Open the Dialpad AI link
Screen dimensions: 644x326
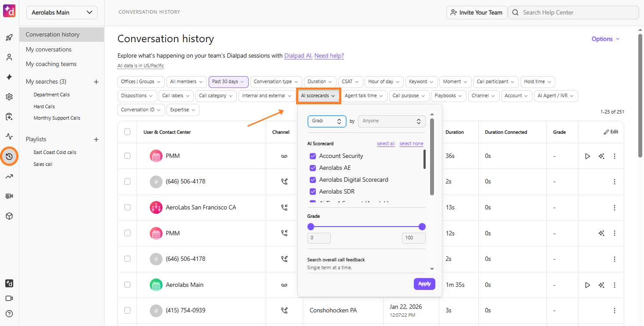pyautogui.click(x=298, y=56)
